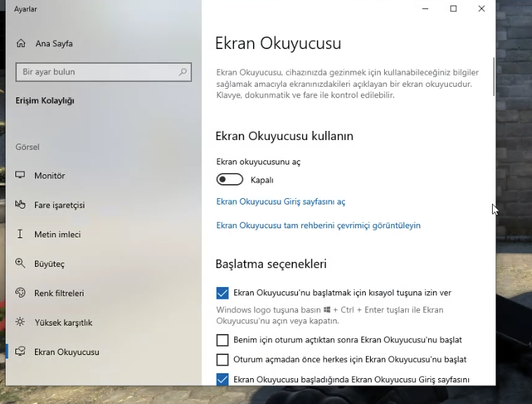
Task: Click the Fare işaretçisi pointer icon
Action: pyautogui.click(x=20, y=204)
